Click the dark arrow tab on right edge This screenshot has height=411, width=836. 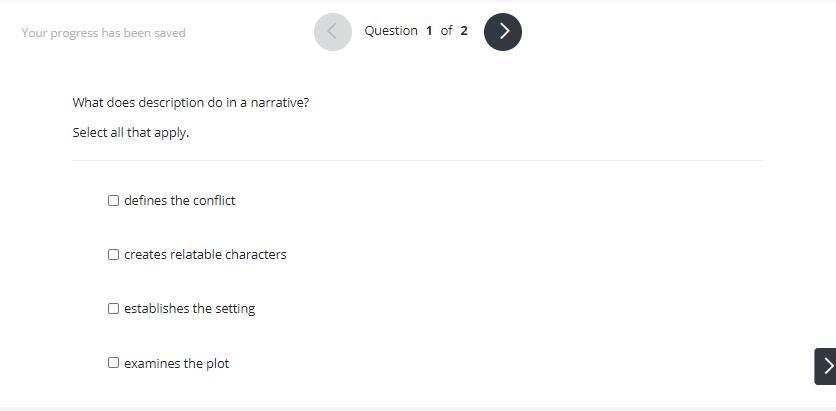pos(826,366)
